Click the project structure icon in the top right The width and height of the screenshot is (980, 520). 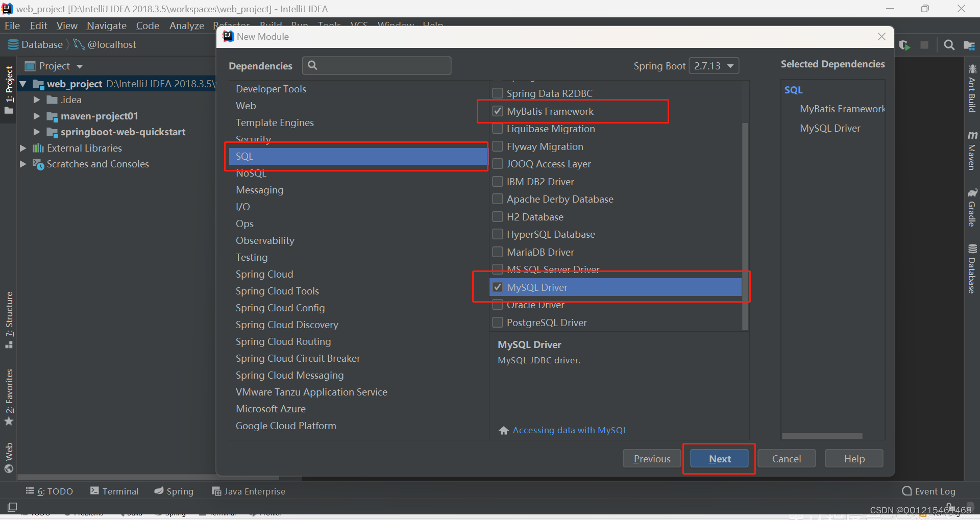pos(969,45)
